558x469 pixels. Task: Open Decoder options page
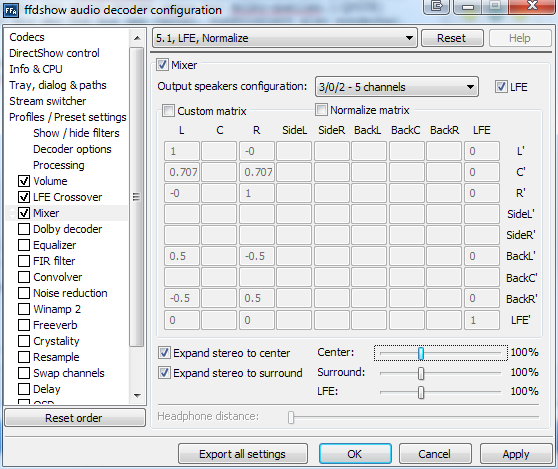point(72,149)
